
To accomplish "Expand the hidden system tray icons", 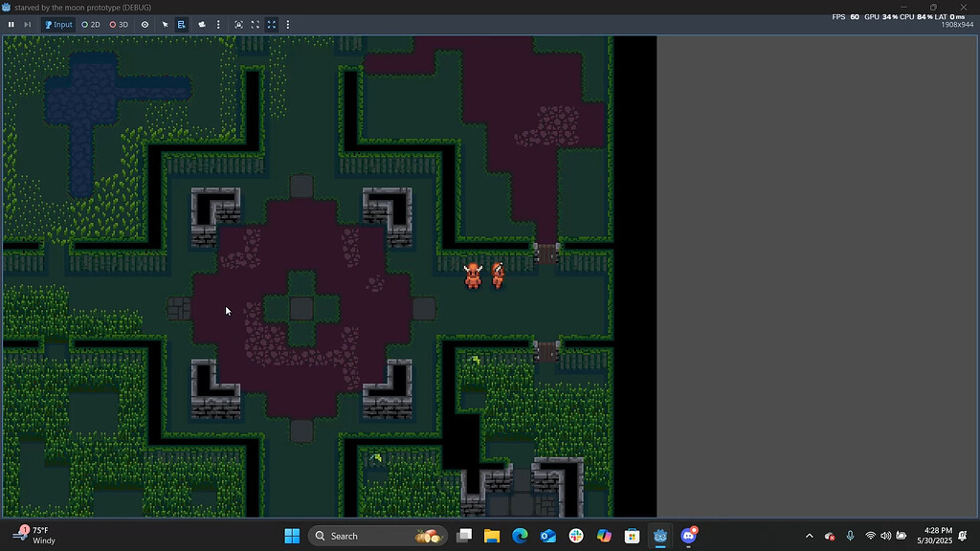I will click(x=810, y=536).
